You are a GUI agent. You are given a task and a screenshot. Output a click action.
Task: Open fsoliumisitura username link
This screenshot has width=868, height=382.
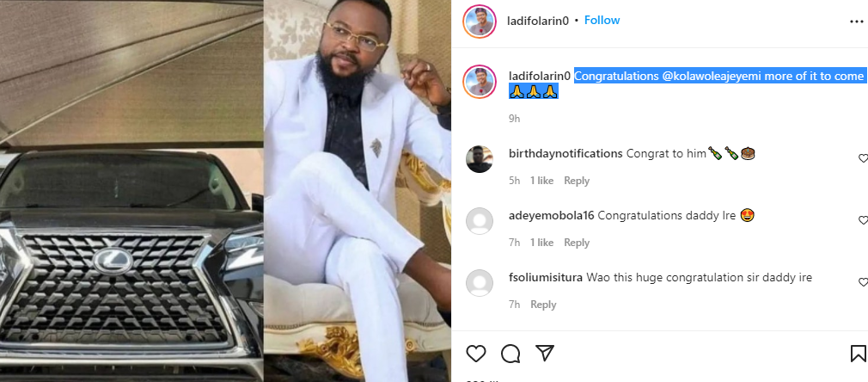(546, 277)
